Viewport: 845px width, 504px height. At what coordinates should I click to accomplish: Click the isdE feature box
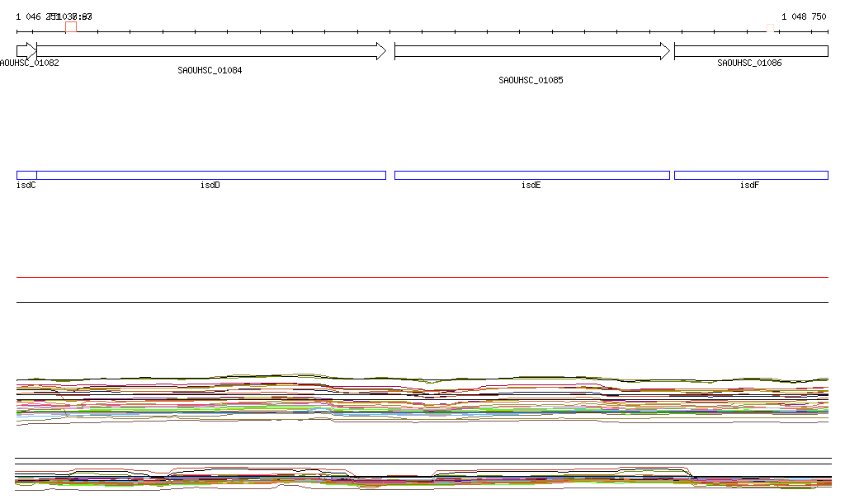pos(531,175)
